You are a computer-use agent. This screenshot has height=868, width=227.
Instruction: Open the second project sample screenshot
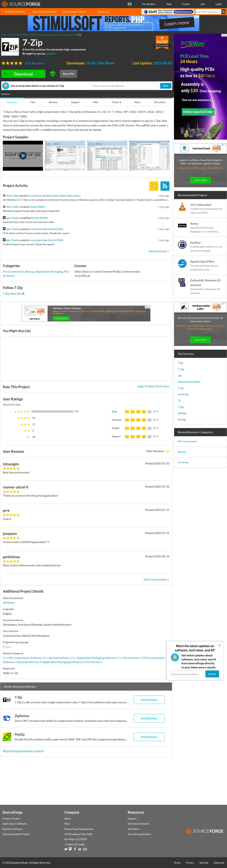pyautogui.click(x=65, y=155)
